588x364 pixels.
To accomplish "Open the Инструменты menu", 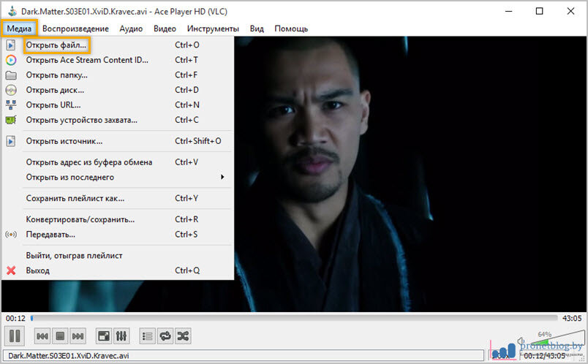I will 213,29.
